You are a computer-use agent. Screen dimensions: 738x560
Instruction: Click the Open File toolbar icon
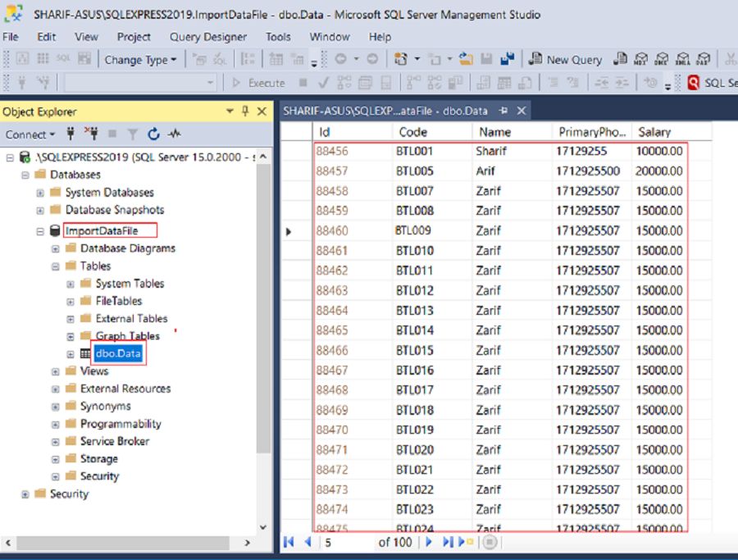point(466,59)
